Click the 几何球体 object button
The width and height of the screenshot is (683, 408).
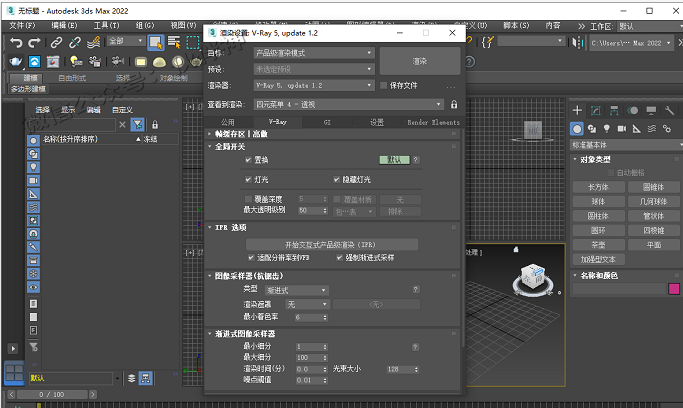(653, 202)
